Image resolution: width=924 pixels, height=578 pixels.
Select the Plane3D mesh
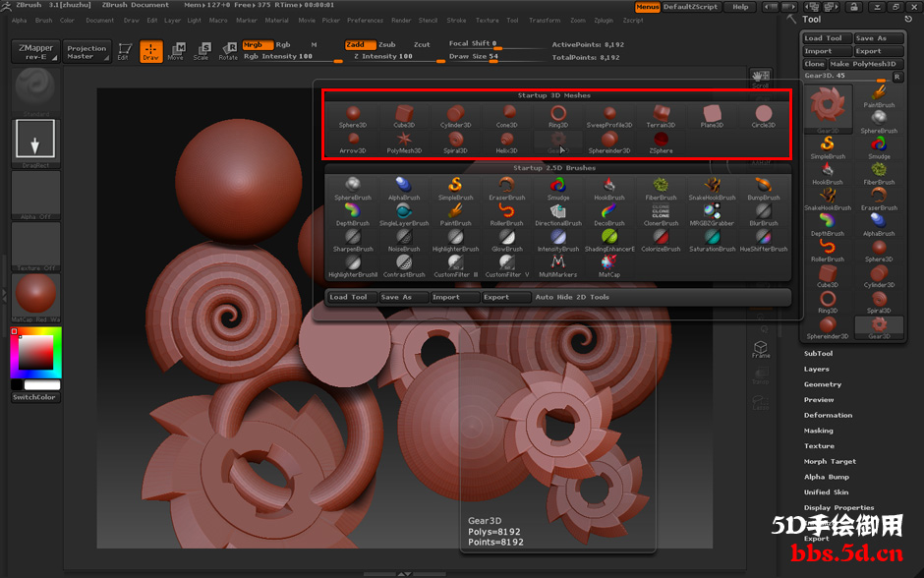click(x=712, y=116)
